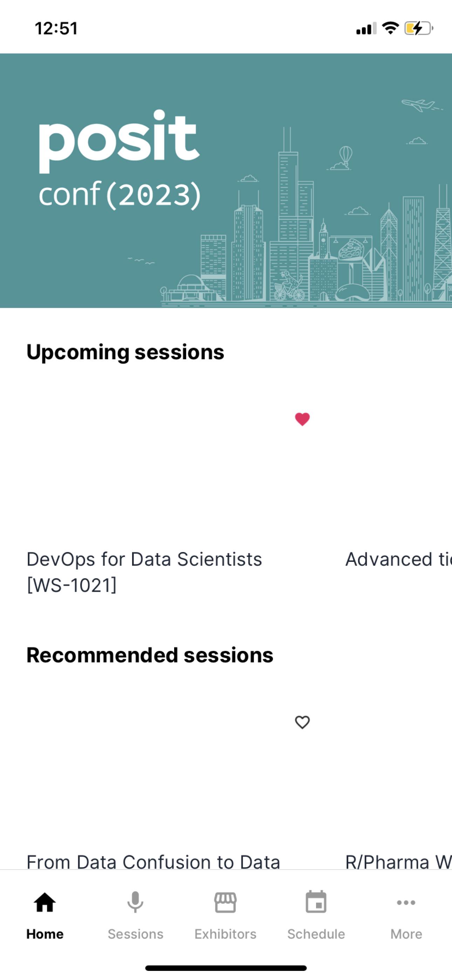Tap the posit conf (2023) banner
The width and height of the screenshot is (452, 980).
226,180
